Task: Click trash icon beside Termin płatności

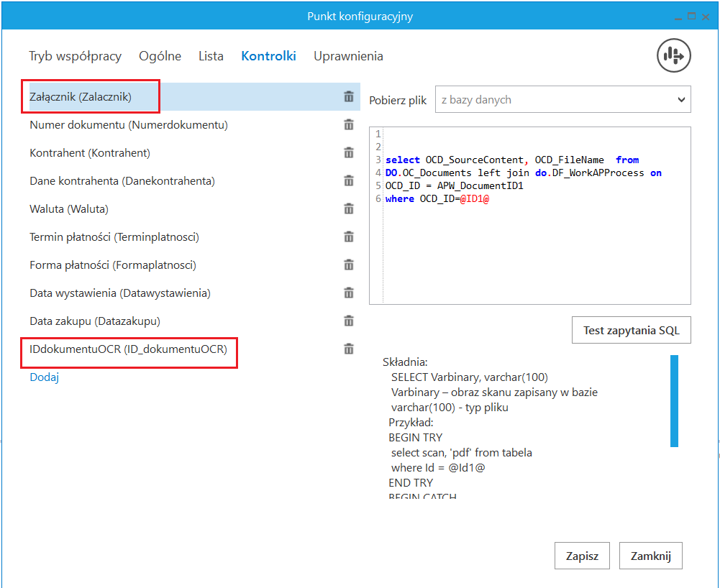Action: [x=349, y=236]
